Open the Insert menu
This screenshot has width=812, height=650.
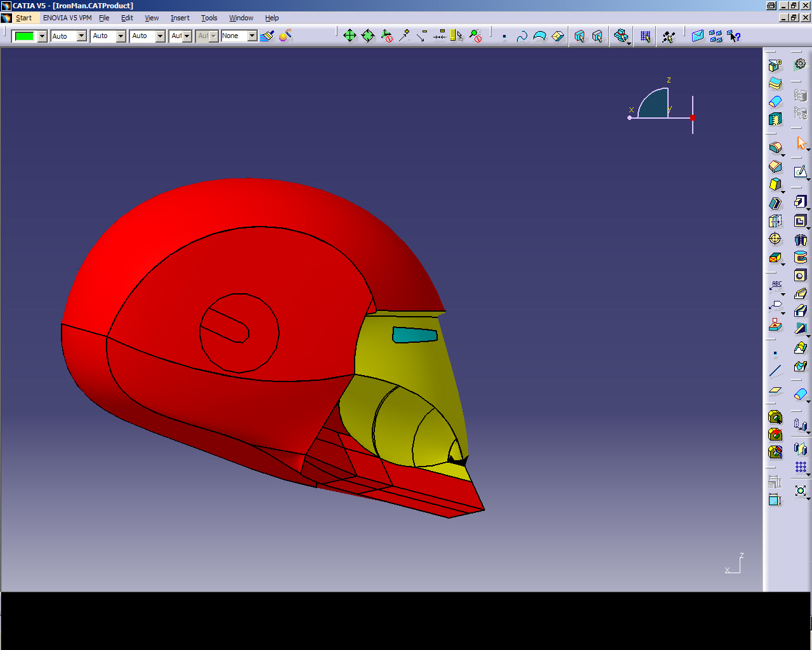click(180, 18)
